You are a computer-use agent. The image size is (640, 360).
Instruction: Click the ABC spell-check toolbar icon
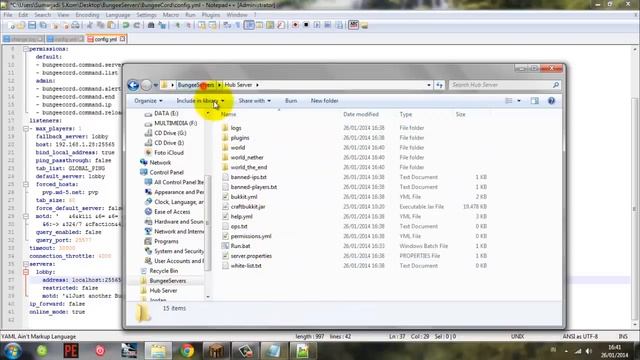(x=353, y=25)
